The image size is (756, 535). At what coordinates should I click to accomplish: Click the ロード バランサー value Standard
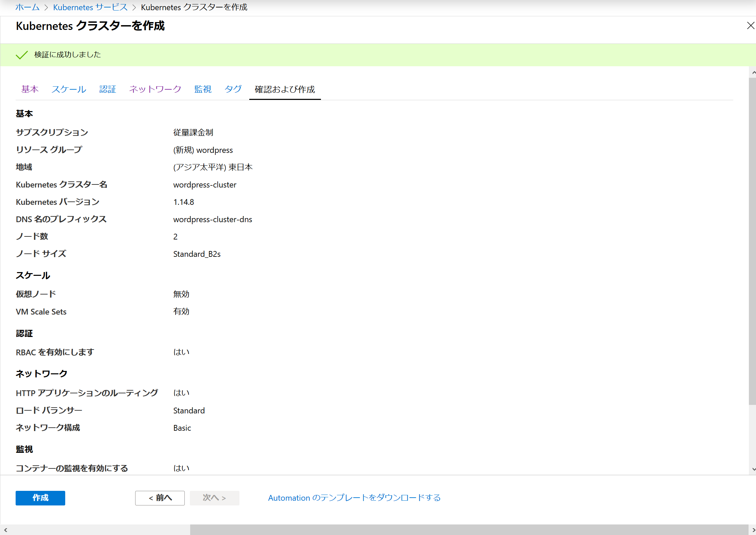click(189, 411)
